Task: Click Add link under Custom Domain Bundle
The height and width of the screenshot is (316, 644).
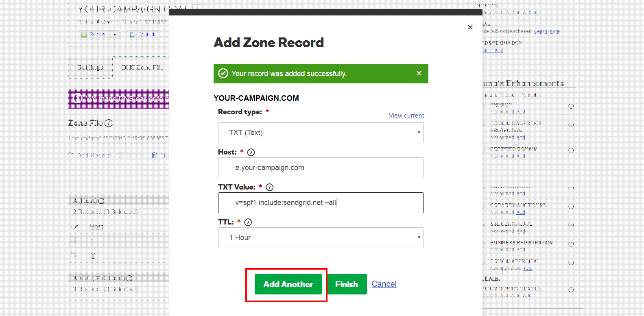Action: point(527,296)
